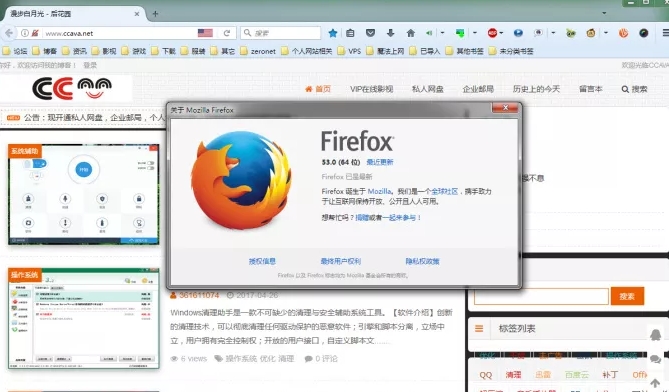Open VIP在线影视 navigation item
Viewport: 669px width, 392px height.
pyautogui.click(x=371, y=89)
